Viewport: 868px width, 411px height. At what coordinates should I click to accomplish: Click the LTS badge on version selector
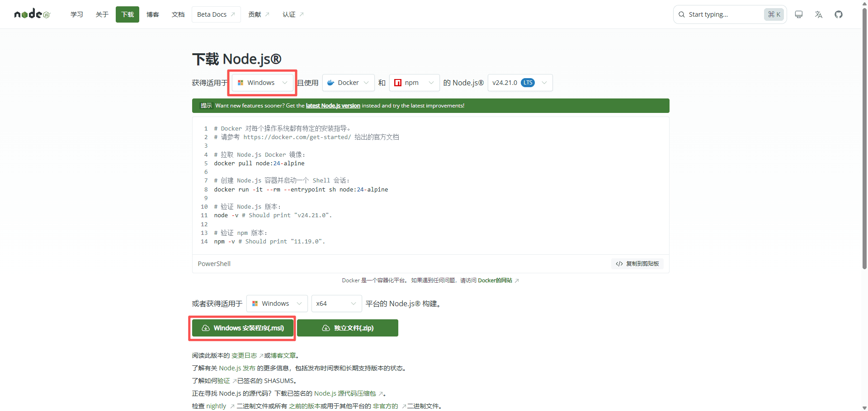click(x=528, y=83)
